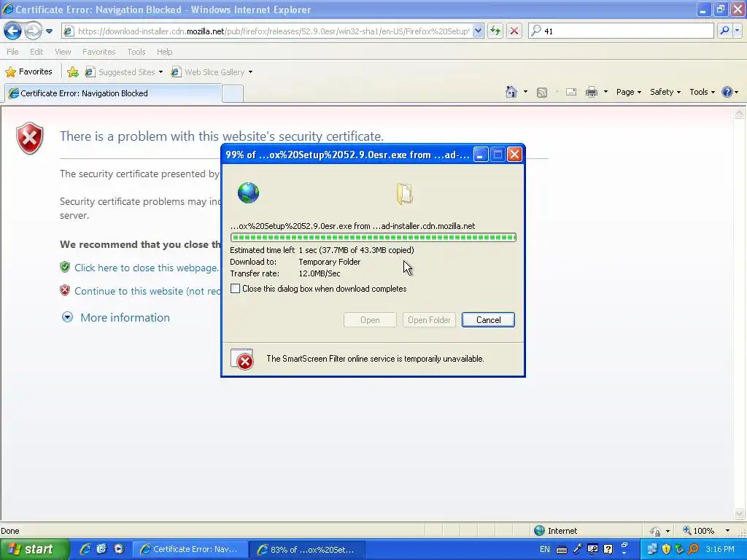Launch Windows Media Player from Quick Launch
This screenshot has width=747, height=560.
119,549
